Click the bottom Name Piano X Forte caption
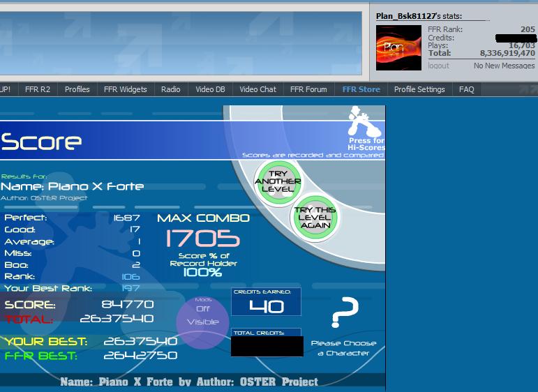538x392 pixels. 189,382
